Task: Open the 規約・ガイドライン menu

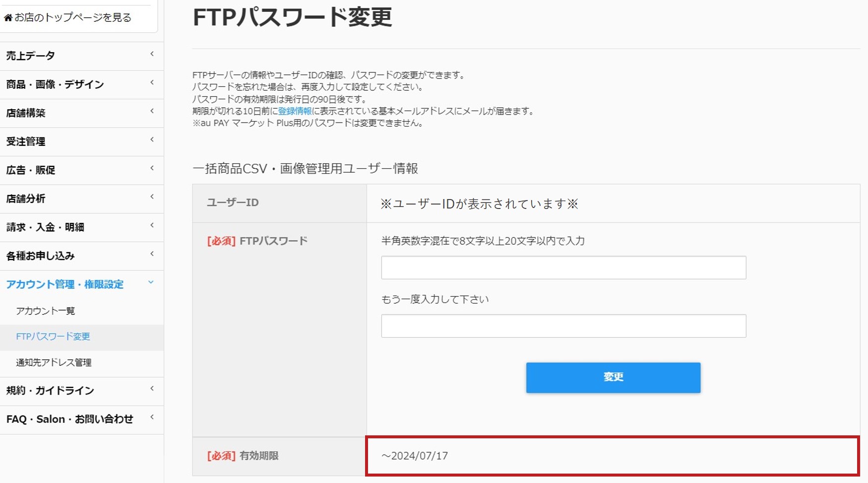Action: coord(81,391)
